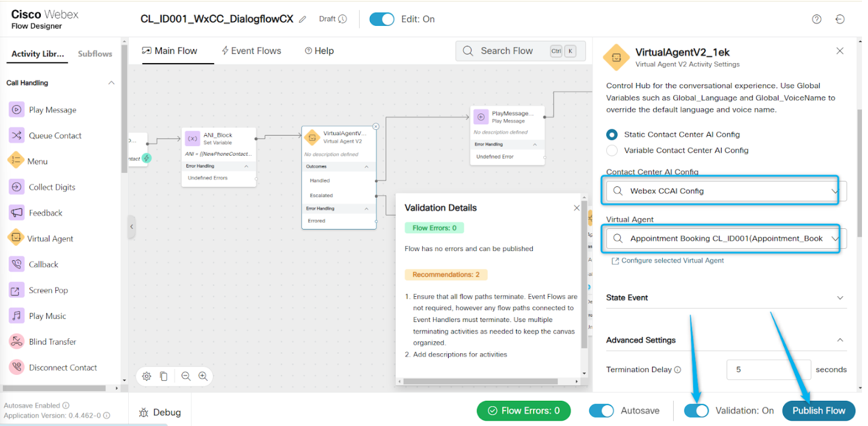Open the Subflows tab
The width and height of the screenshot is (868, 426).
pyautogui.click(x=95, y=54)
